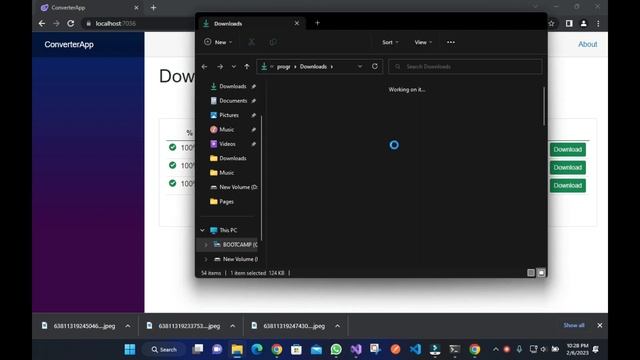Click the Search Downloads field
The width and height of the screenshot is (640, 360).
pos(465,67)
